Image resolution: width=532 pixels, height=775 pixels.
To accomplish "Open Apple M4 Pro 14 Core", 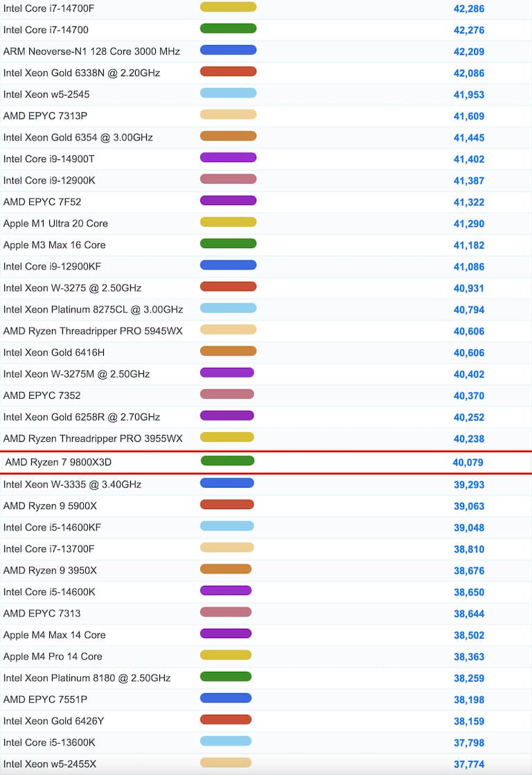I will [53, 657].
